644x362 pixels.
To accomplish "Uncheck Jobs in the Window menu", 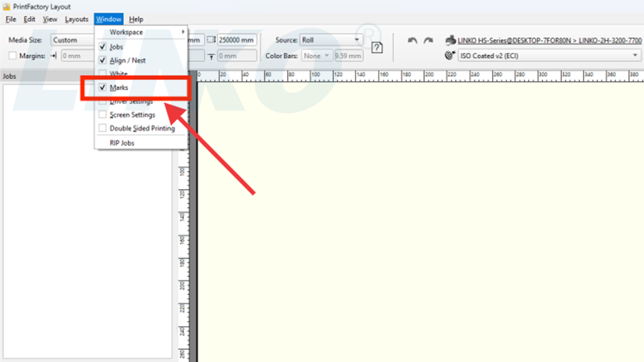I will point(103,47).
